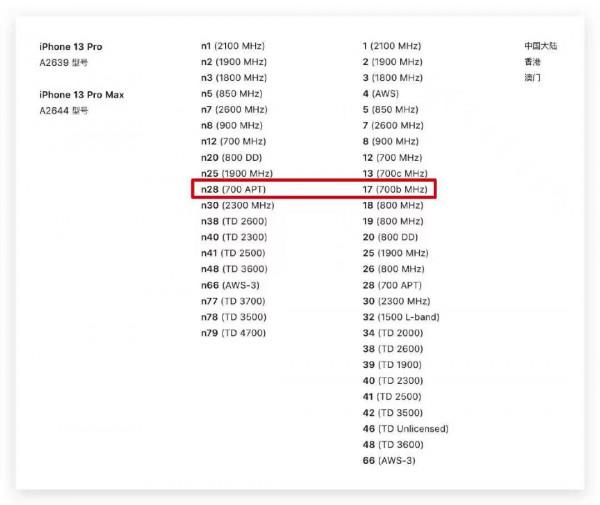The image size is (600, 505).
Task: Click LTE band 4 (AWS)
Action: coord(381,94)
